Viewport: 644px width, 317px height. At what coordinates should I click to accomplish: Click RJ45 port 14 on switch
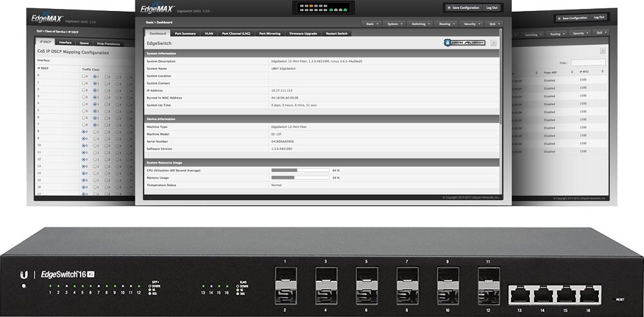point(544,295)
